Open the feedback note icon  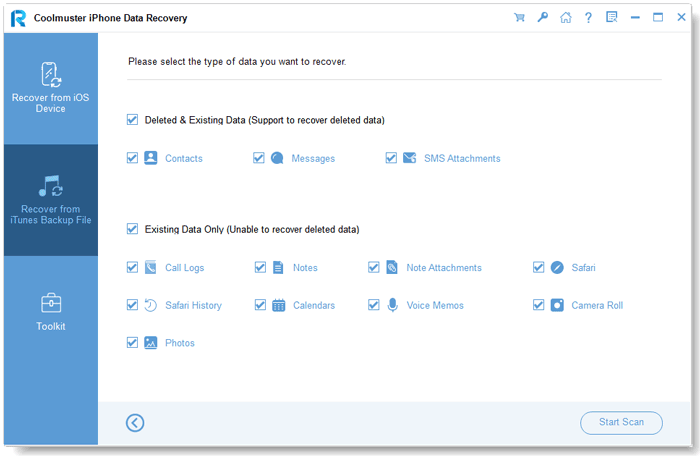click(612, 17)
